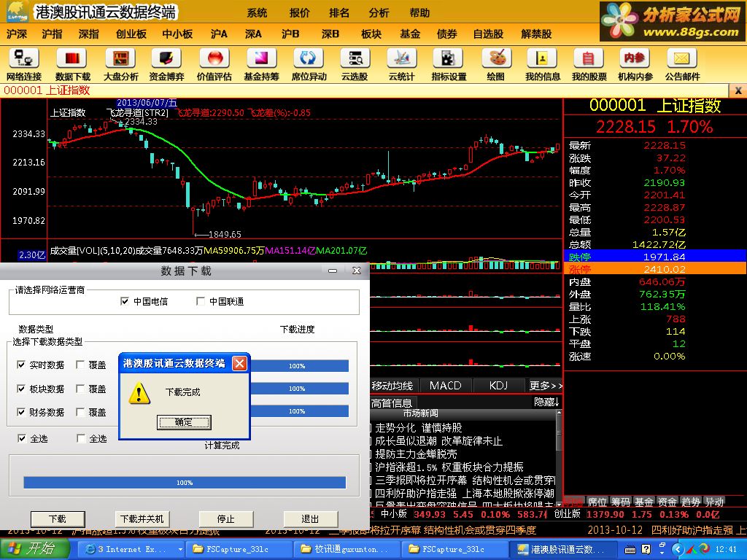Open the 帮助 menu
Image resolution: width=747 pixels, height=560 pixels.
point(419,13)
